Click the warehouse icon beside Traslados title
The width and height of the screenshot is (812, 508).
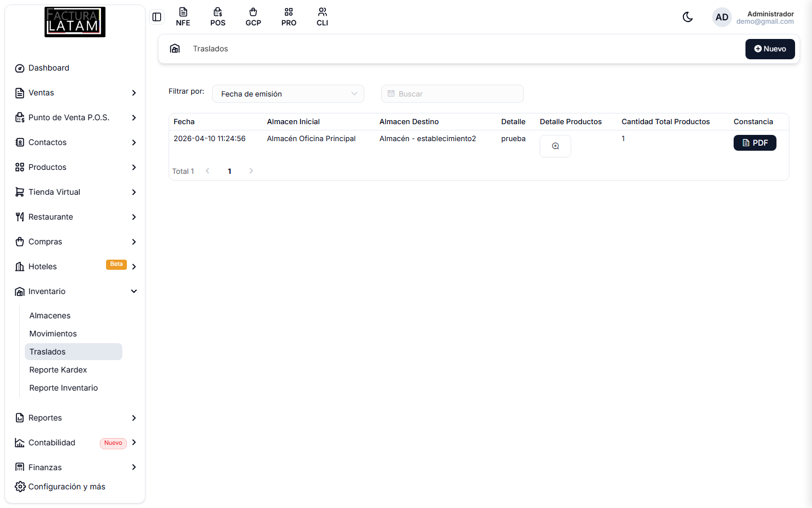(x=175, y=49)
